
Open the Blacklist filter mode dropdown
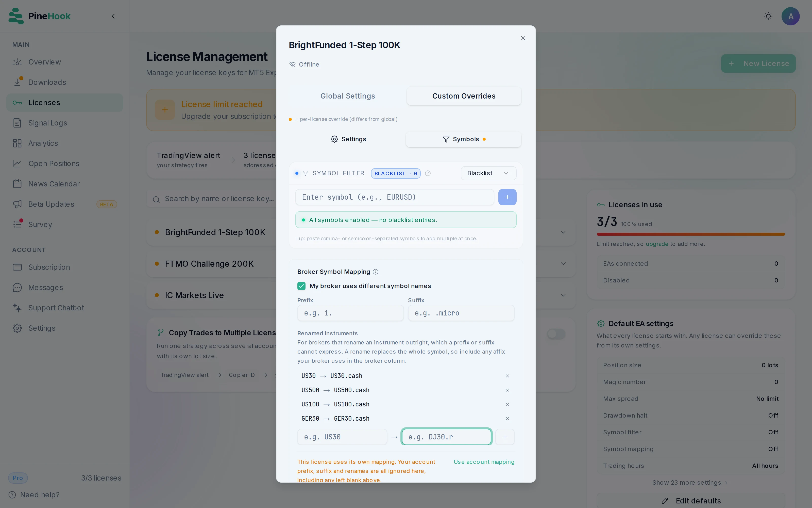click(488, 173)
